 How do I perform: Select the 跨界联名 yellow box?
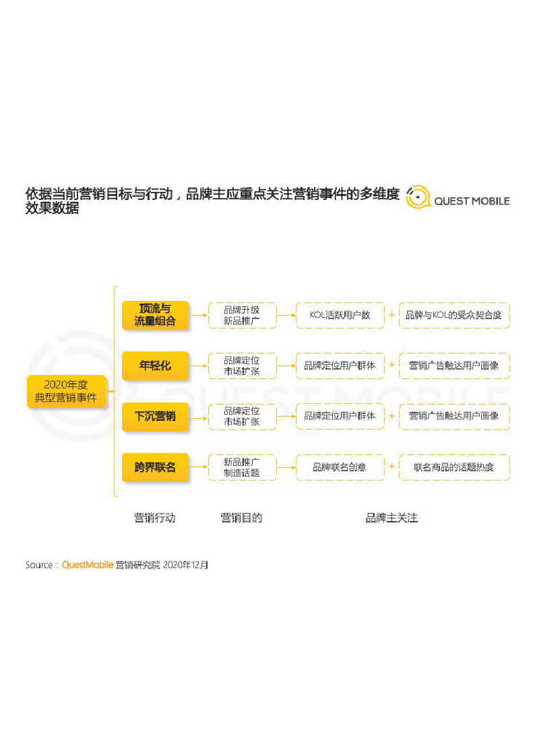pos(155,467)
